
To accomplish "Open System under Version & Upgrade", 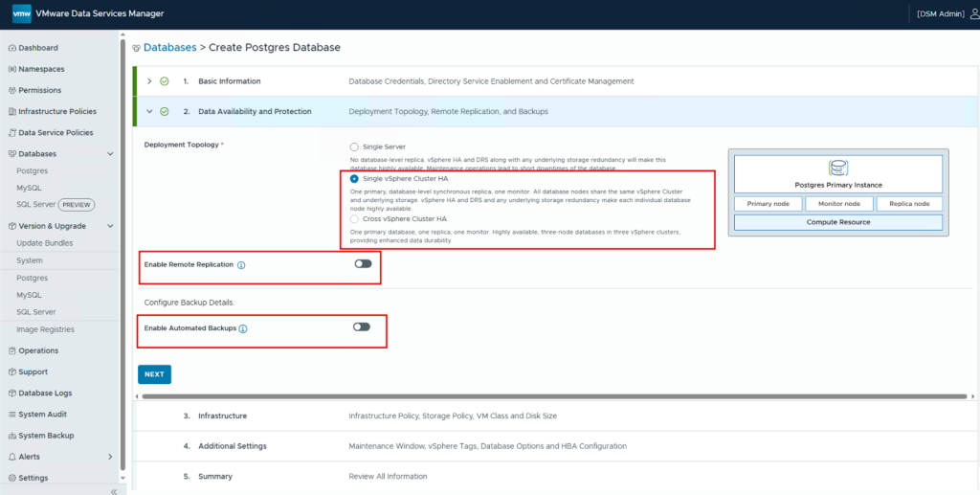I will click(30, 260).
